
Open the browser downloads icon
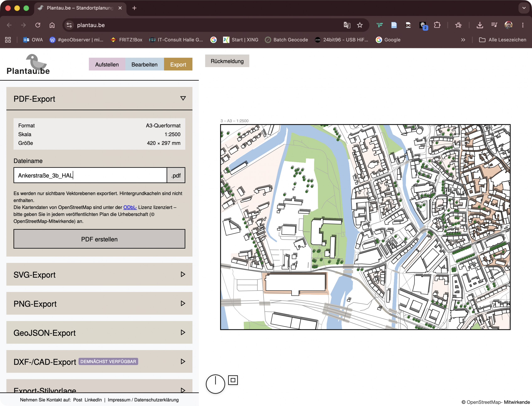tap(480, 25)
